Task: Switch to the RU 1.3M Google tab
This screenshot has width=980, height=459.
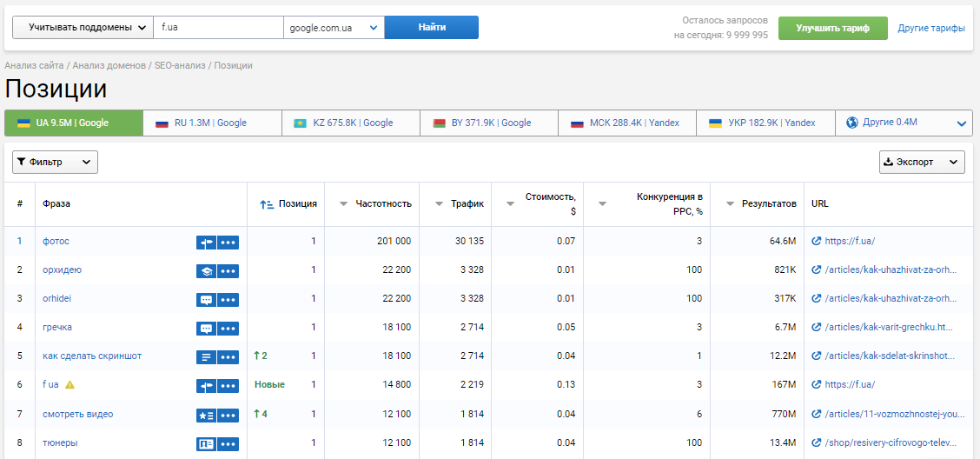Action: click(212, 123)
